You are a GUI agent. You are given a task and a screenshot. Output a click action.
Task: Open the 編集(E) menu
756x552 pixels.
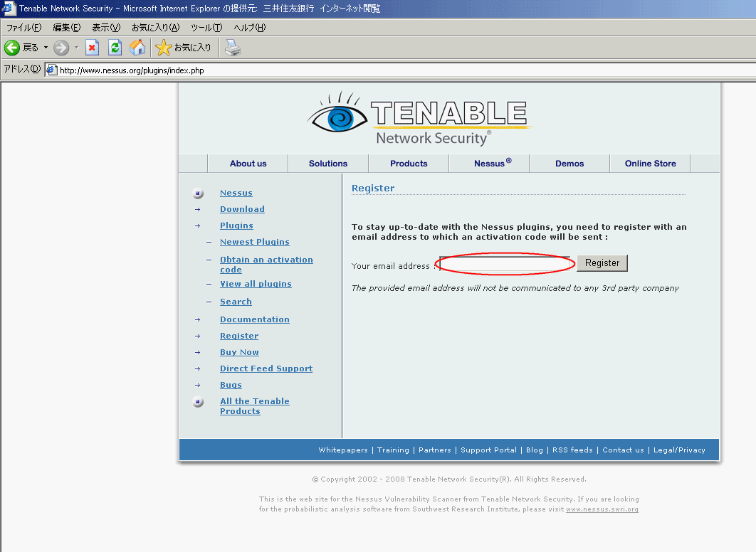66,28
